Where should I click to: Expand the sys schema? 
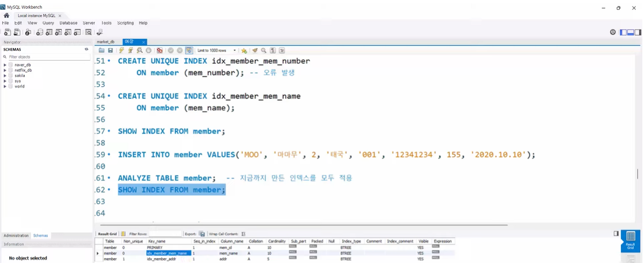tap(5, 81)
